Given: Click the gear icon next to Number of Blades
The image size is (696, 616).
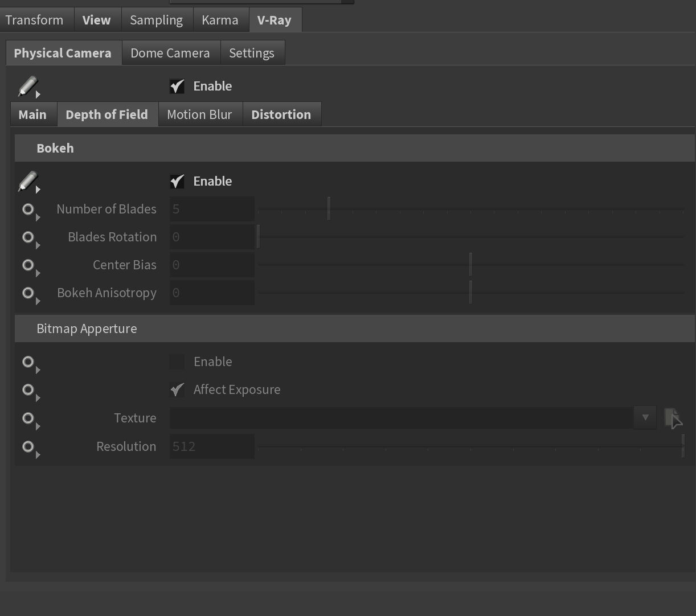Looking at the screenshot, I should pos(28,210).
